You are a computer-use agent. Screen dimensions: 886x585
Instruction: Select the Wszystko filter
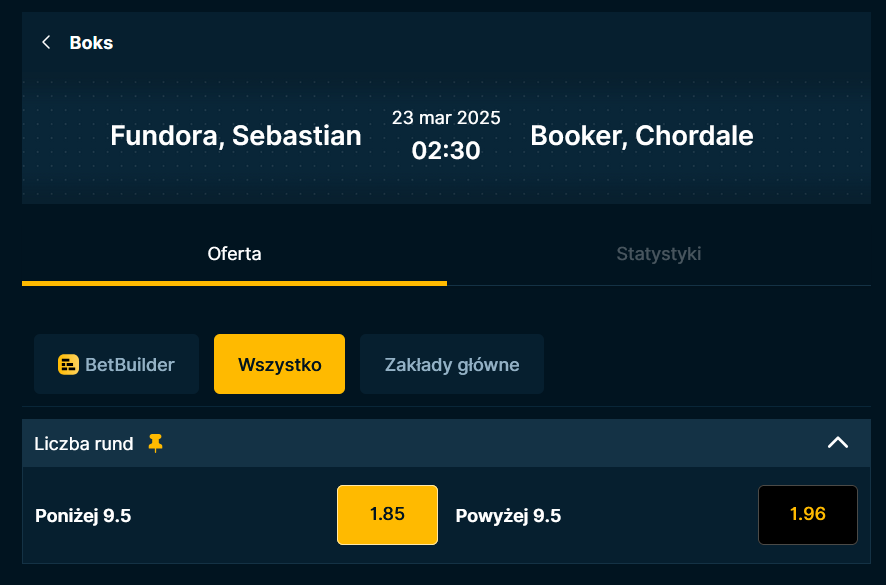pyautogui.click(x=279, y=364)
